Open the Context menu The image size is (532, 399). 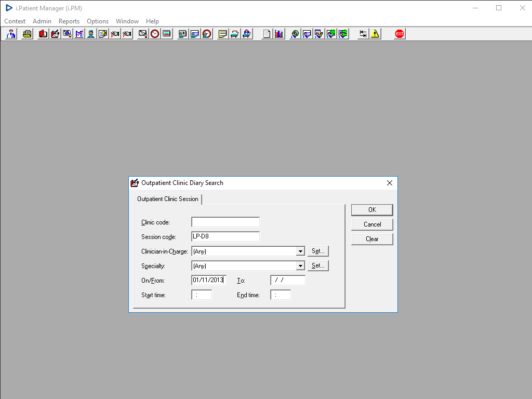click(15, 21)
